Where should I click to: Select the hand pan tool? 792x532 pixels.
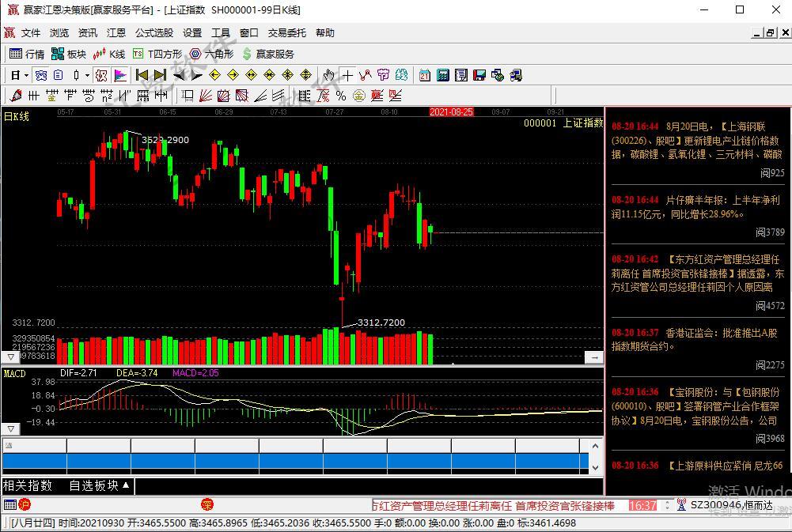coord(328,75)
